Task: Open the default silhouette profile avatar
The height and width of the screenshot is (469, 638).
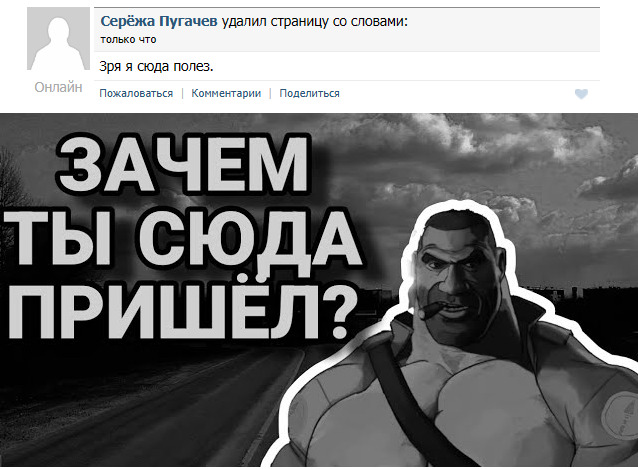Action: pos(59,39)
